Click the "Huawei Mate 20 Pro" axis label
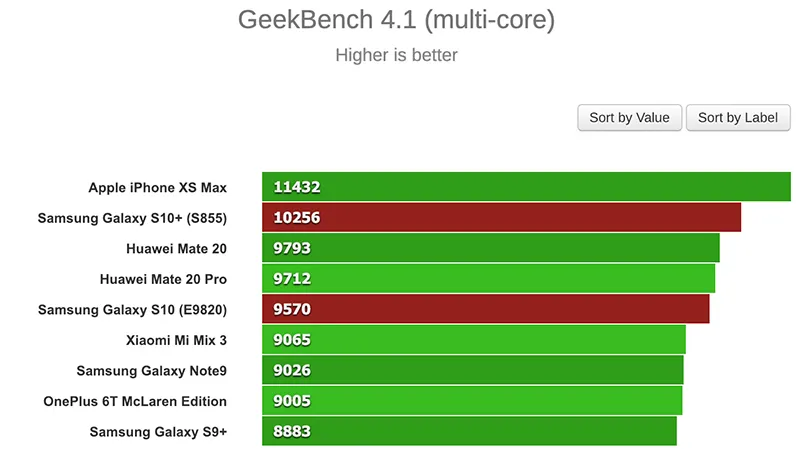Viewport: 800px width, 449px height. [x=163, y=279]
